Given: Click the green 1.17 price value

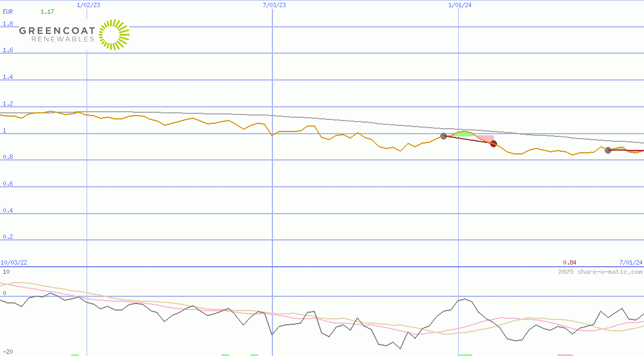Looking at the screenshot, I should [x=47, y=11].
